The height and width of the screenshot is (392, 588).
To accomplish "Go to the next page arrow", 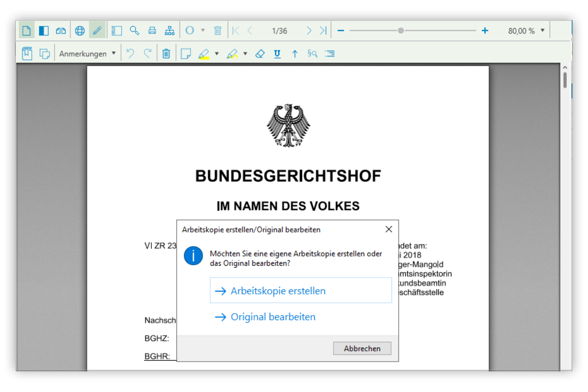I will pos(309,31).
